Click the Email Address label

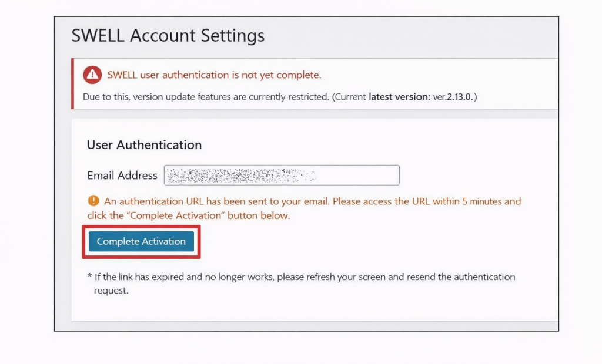point(122,175)
